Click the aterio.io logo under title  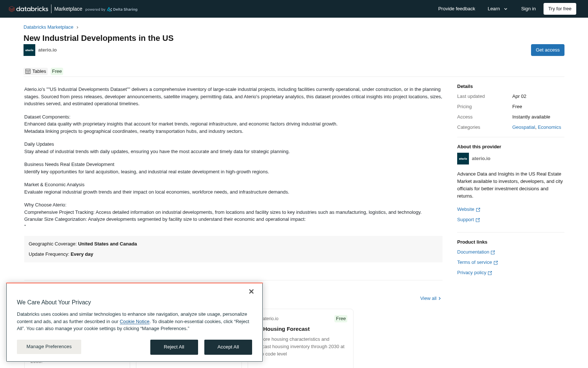[x=29, y=50]
